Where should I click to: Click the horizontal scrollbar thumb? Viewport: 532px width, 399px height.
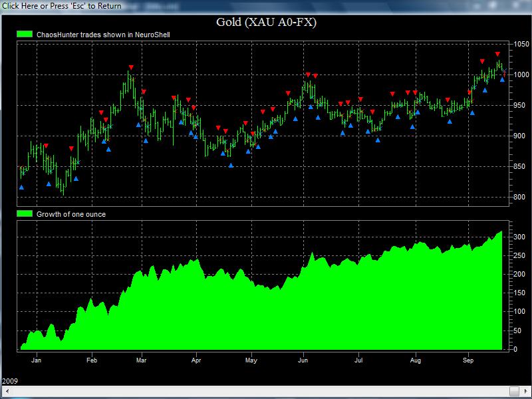tap(514, 390)
